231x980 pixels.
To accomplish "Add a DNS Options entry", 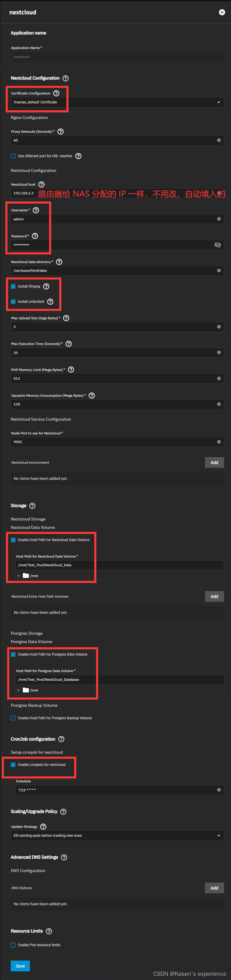I will click(x=214, y=888).
